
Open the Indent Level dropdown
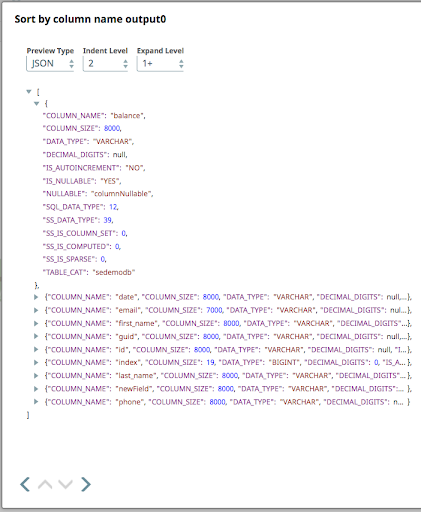(105, 63)
